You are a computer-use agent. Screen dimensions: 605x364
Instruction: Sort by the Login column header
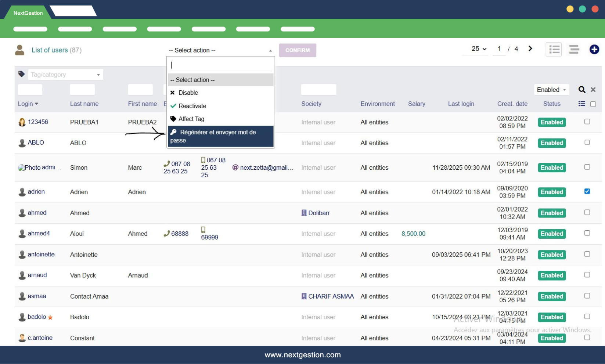(x=25, y=104)
